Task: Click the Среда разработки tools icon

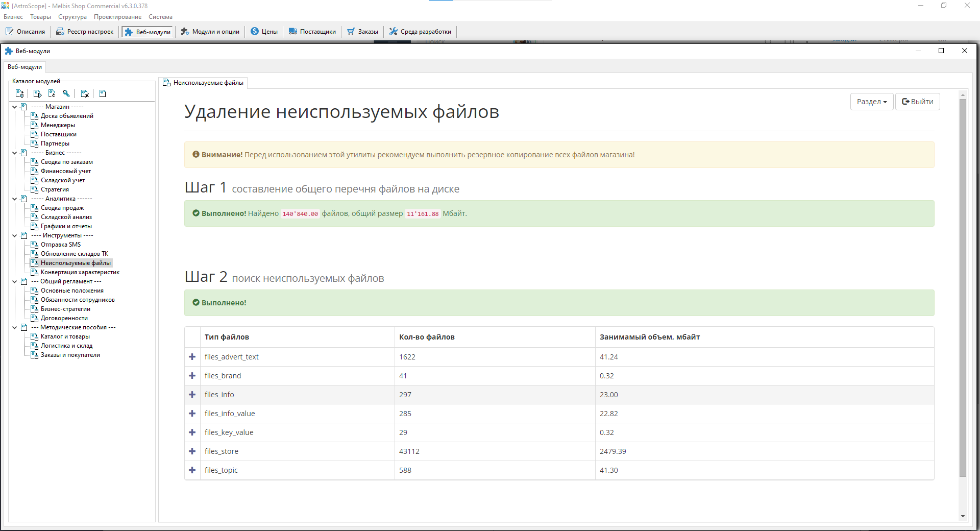Action: click(394, 32)
